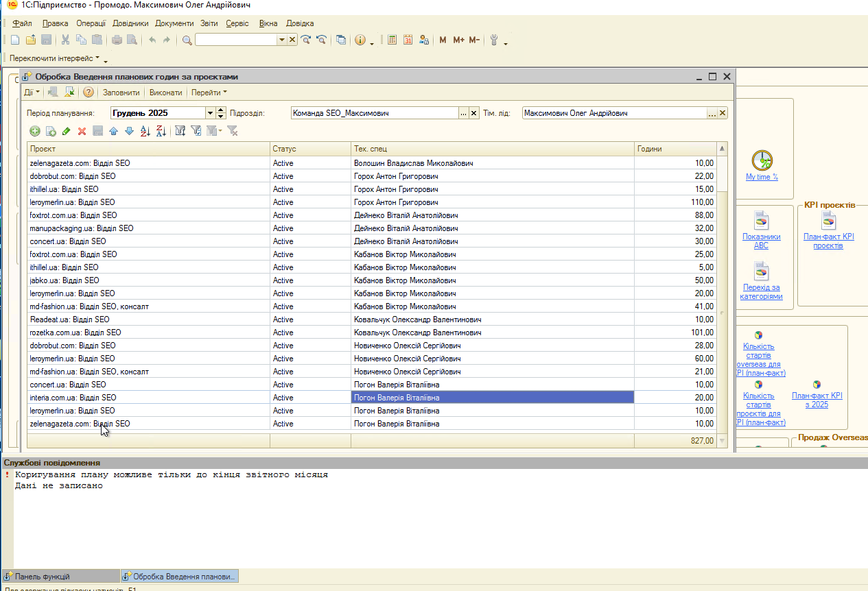The width and height of the screenshot is (868, 591).
Task: Open the Звіти menu
Action: pyautogui.click(x=209, y=23)
